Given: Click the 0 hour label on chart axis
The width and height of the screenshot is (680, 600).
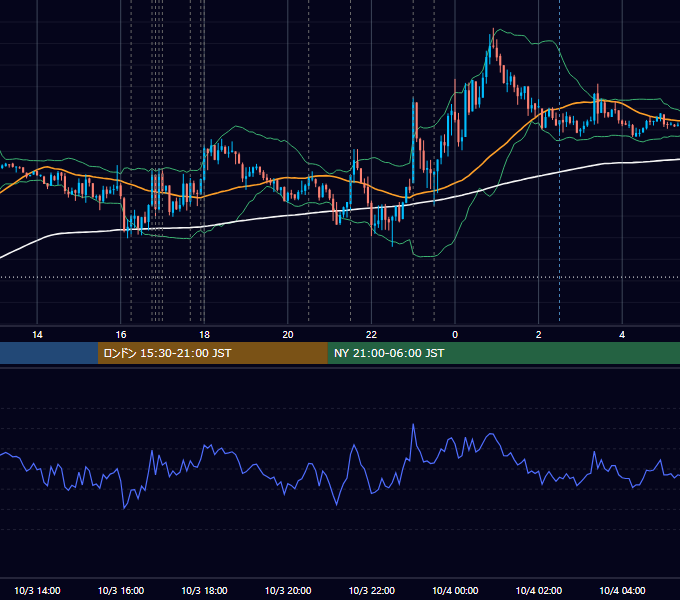Looking at the screenshot, I should [x=455, y=335].
